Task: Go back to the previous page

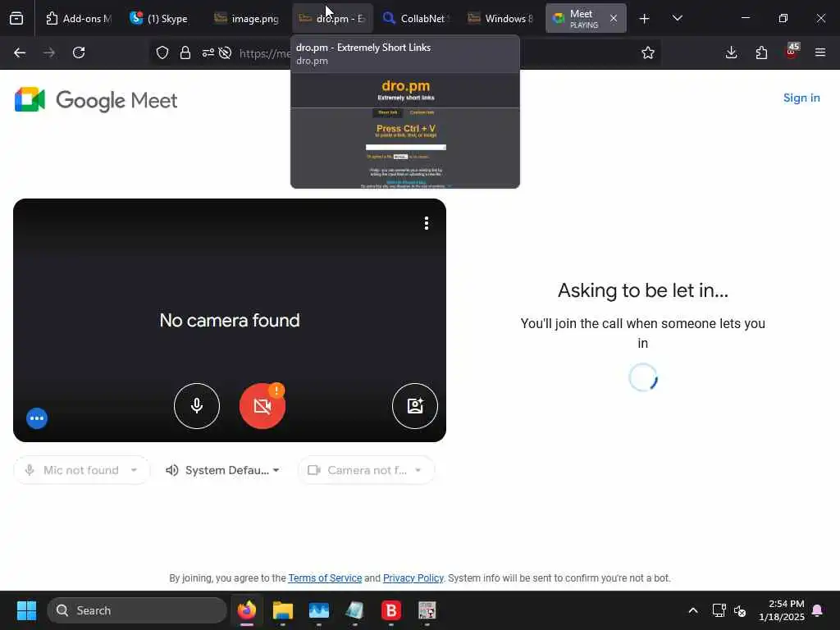Action: click(x=20, y=52)
